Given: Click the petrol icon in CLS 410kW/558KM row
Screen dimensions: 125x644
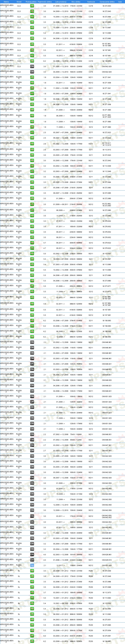Looking at the screenshot, I should 32,44.
